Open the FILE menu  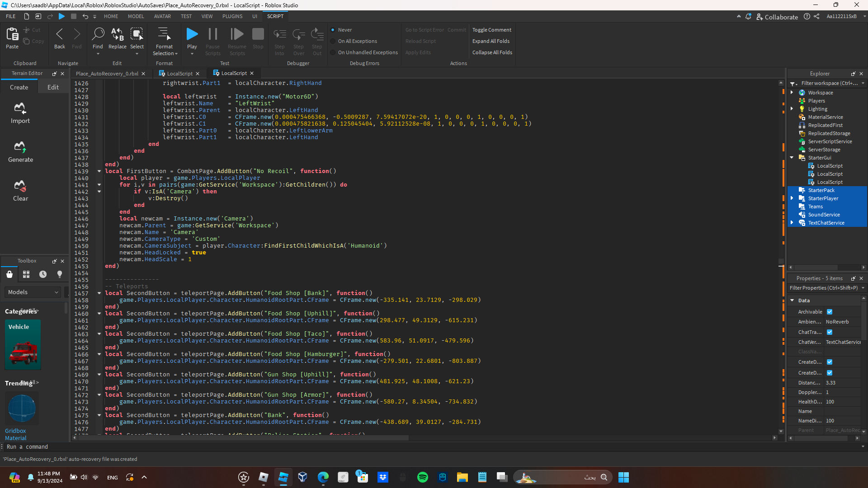click(11, 16)
